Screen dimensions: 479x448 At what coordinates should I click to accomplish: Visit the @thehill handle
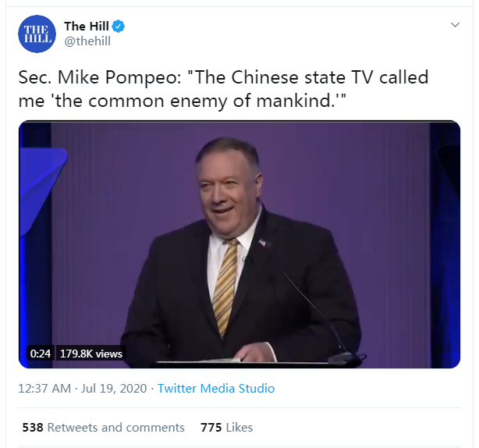[x=89, y=42]
